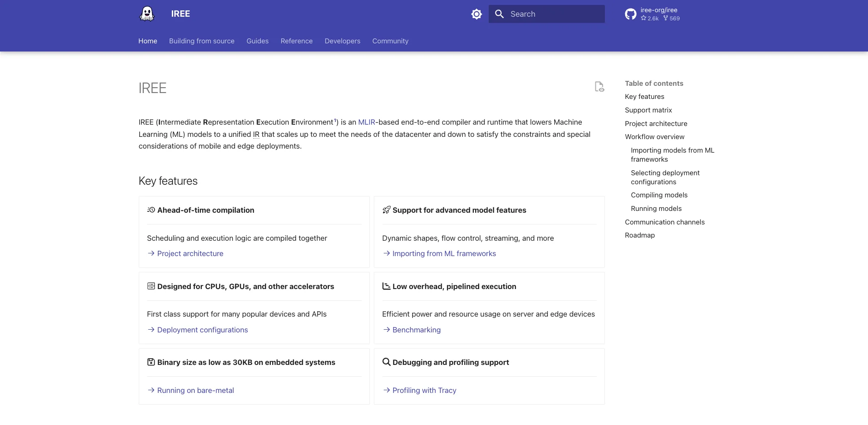
Task: Focus the Search input field
Action: 547,14
